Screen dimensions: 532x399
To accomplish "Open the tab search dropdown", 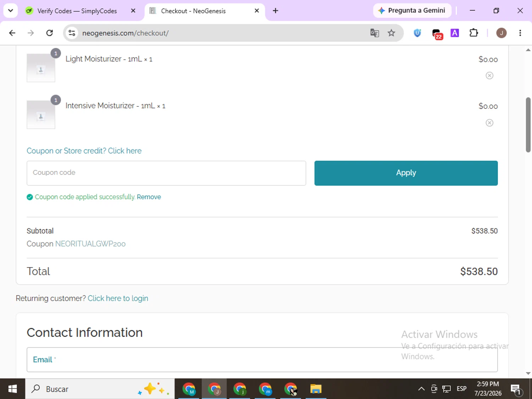I will (x=11, y=11).
